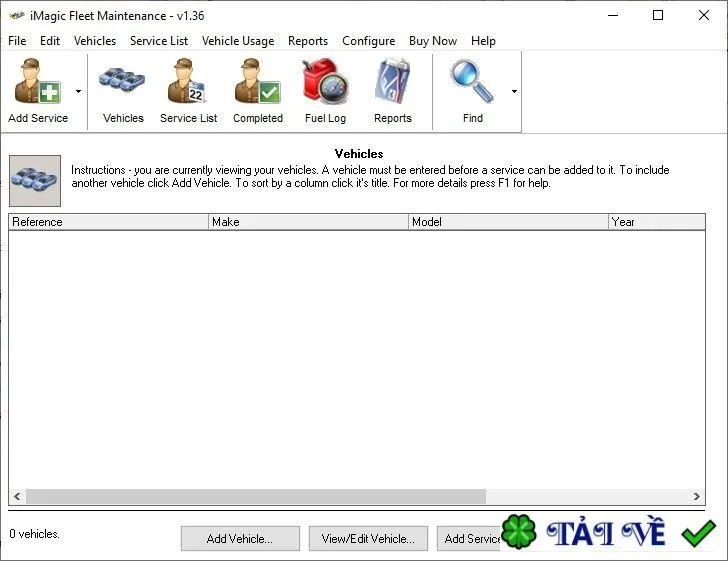Open the Help menu

483,41
